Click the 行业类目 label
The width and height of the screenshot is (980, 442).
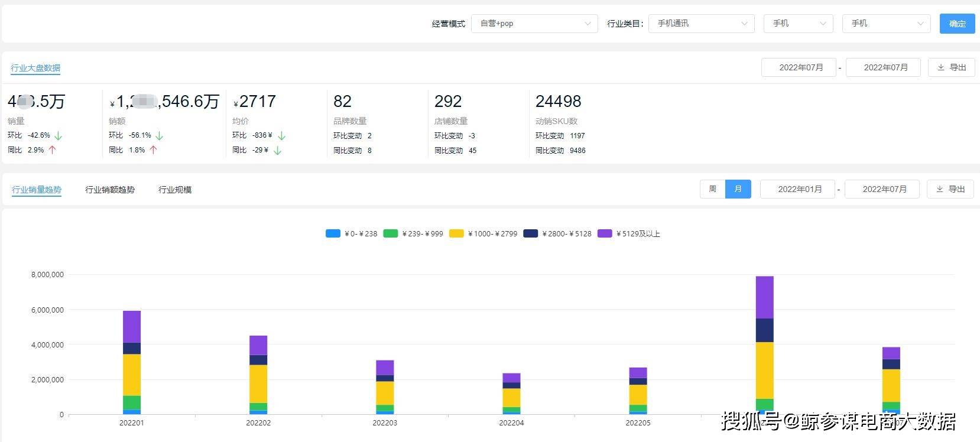pyautogui.click(x=625, y=24)
